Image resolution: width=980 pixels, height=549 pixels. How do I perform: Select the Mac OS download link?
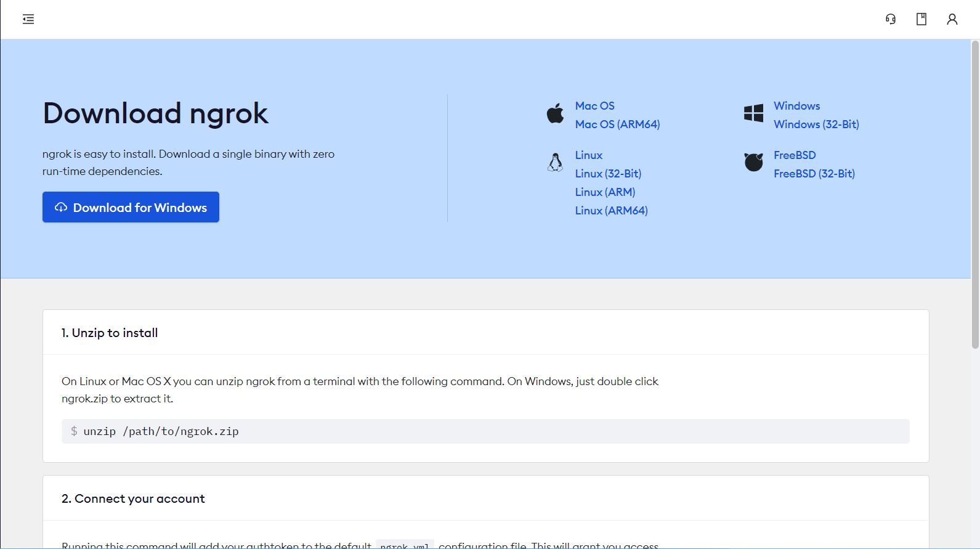[595, 106]
